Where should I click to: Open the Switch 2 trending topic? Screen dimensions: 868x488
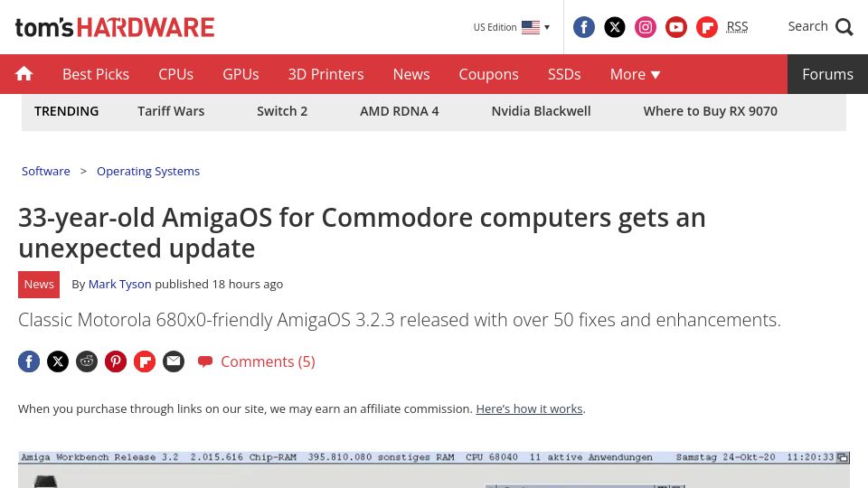click(282, 111)
